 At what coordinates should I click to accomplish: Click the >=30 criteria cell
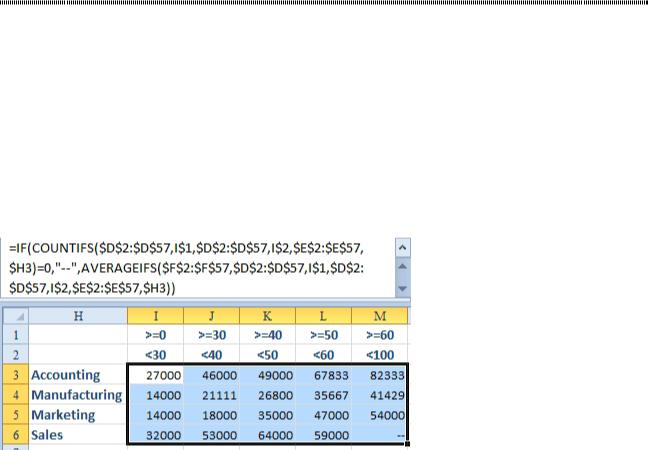(212, 335)
